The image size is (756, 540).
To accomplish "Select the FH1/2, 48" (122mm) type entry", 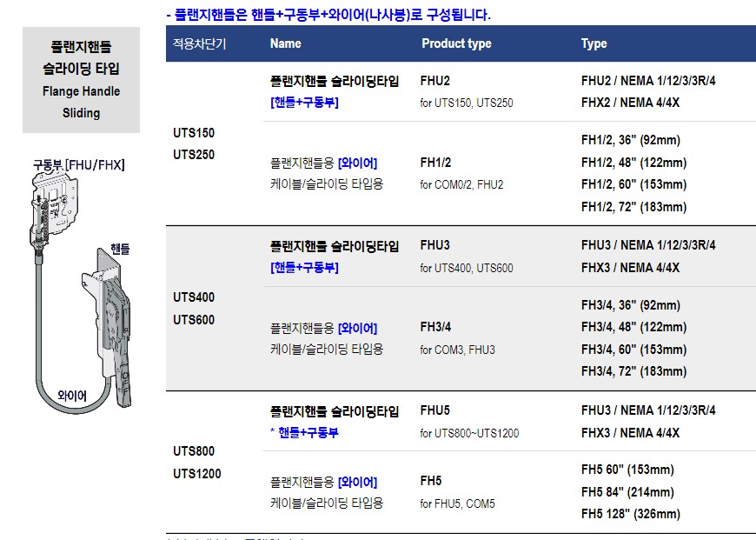I will coord(633,163).
